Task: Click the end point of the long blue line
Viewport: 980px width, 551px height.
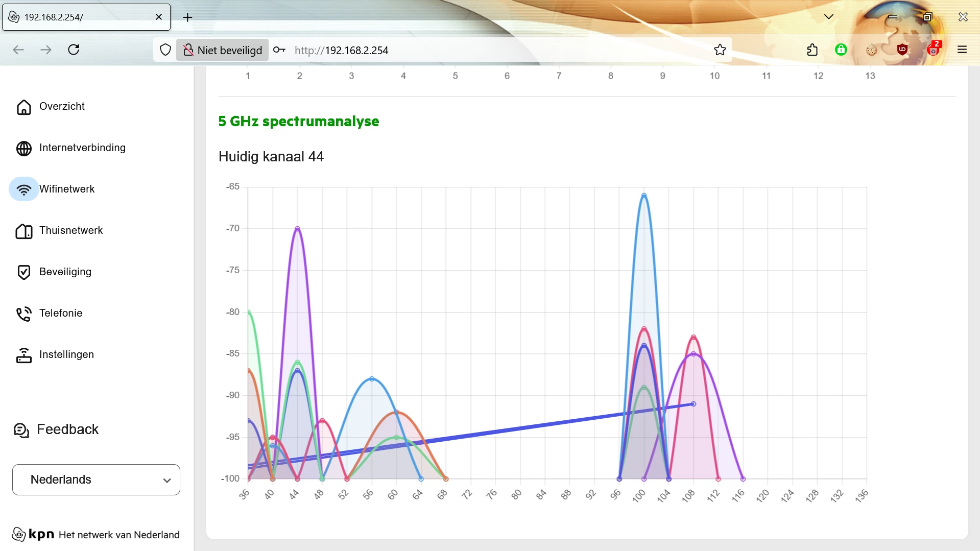Action: 694,404
